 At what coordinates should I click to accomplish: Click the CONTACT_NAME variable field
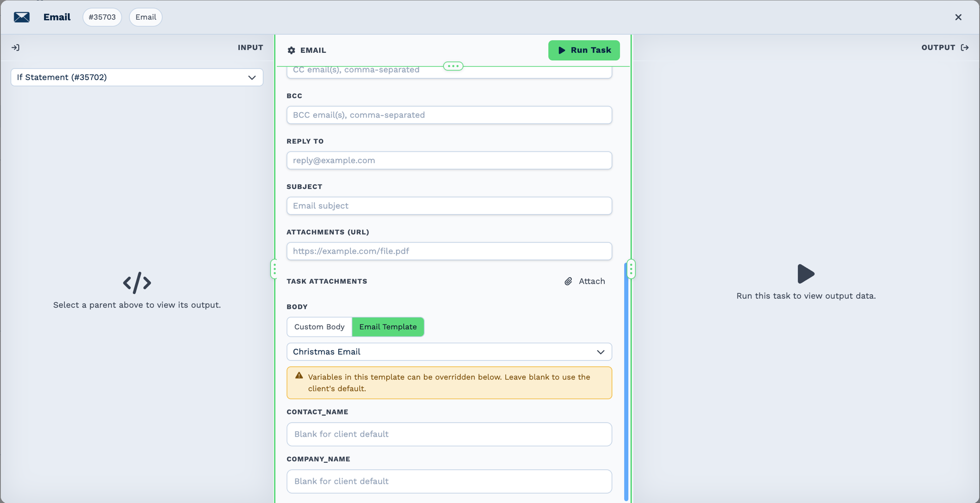pyautogui.click(x=449, y=434)
